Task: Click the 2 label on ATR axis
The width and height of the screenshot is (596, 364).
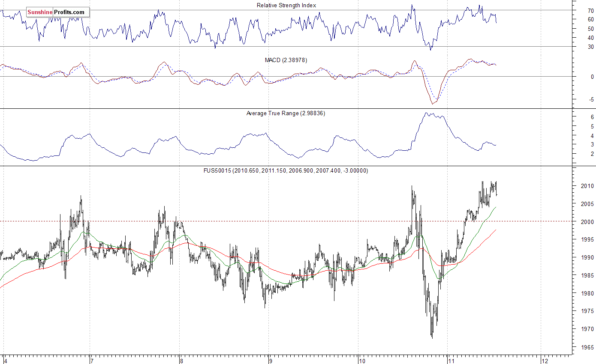Action: pyautogui.click(x=592, y=154)
